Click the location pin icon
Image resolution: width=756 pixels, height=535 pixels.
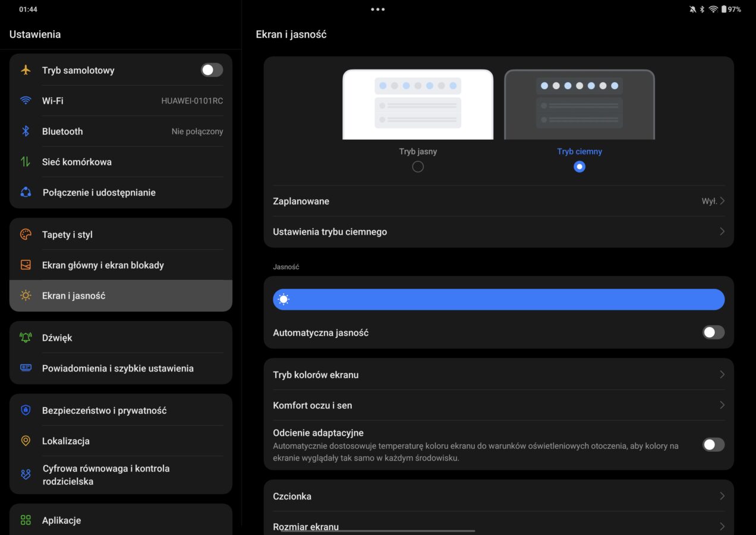coord(26,441)
